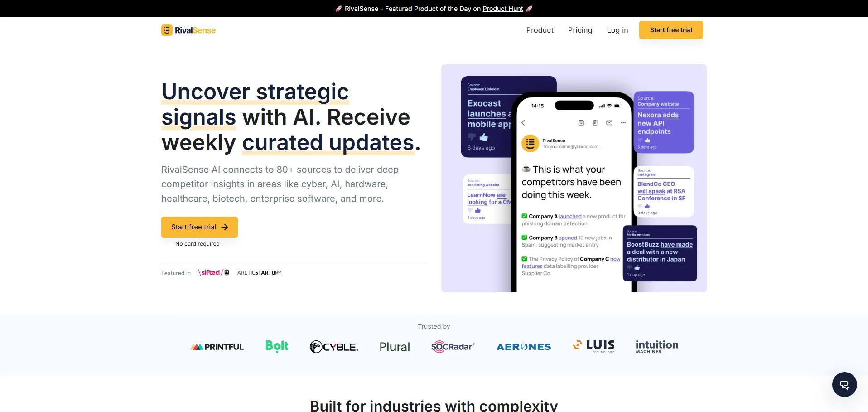Viewport: 868px width, 412px height.
Task: Click the thumbs-up on the Exocast card
Action: pos(484,137)
